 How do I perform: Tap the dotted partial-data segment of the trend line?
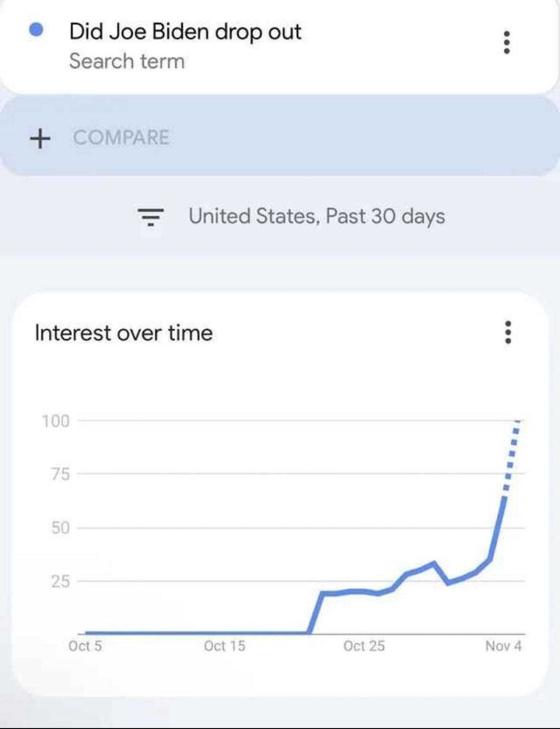click(x=511, y=456)
